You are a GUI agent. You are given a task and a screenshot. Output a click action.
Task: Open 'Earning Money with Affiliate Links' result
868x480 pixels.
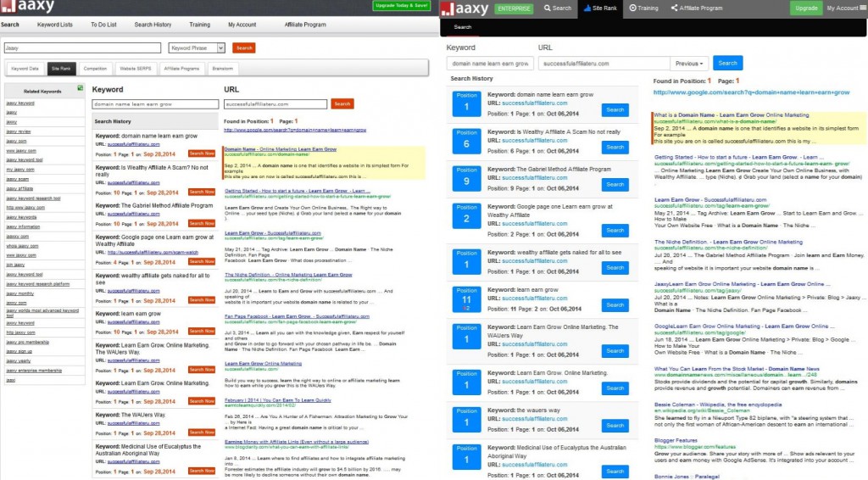[x=296, y=442]
